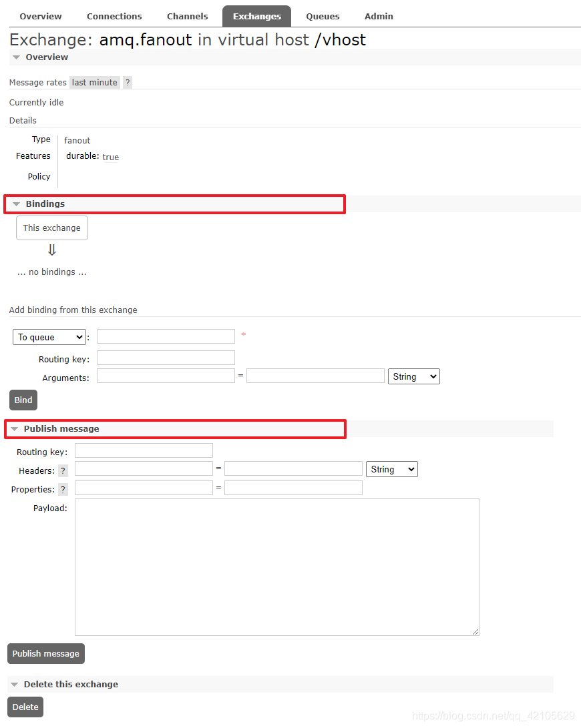
Task: Click the Currently idle status text
Action: 36,103
